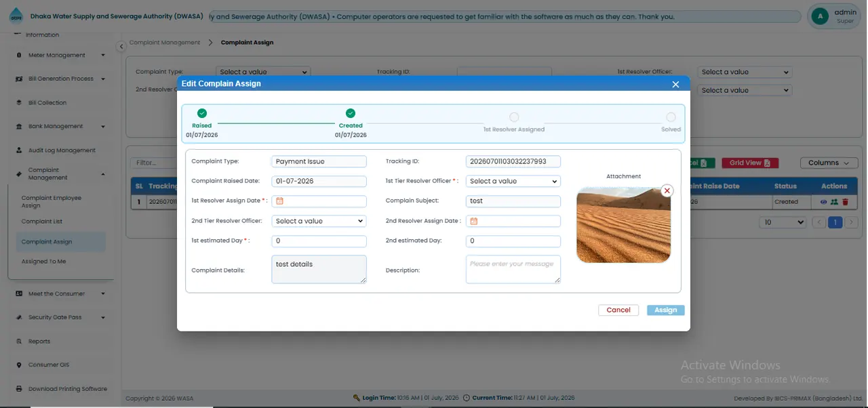The image size is (868, 408).
Task: Click the Complain Subject field
Action: pyautogui.click(x=513, y=201)
